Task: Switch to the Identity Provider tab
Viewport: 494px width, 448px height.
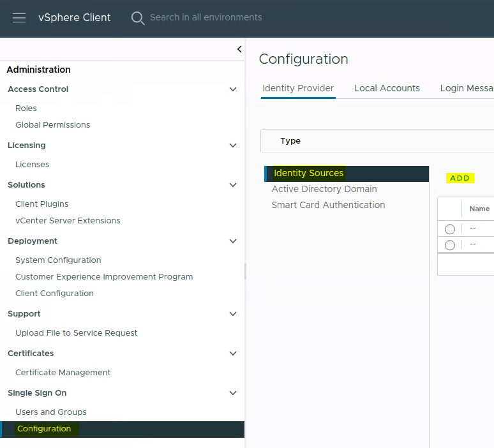Action: pos(298,88)
